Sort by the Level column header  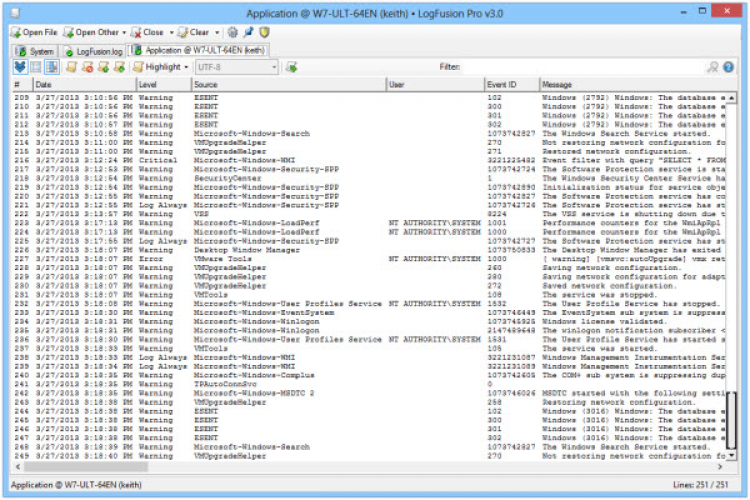click(164, 85)
